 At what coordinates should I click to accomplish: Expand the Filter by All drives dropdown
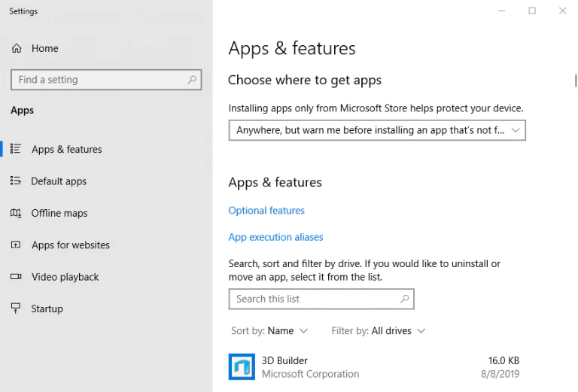[x=379, y=330]
